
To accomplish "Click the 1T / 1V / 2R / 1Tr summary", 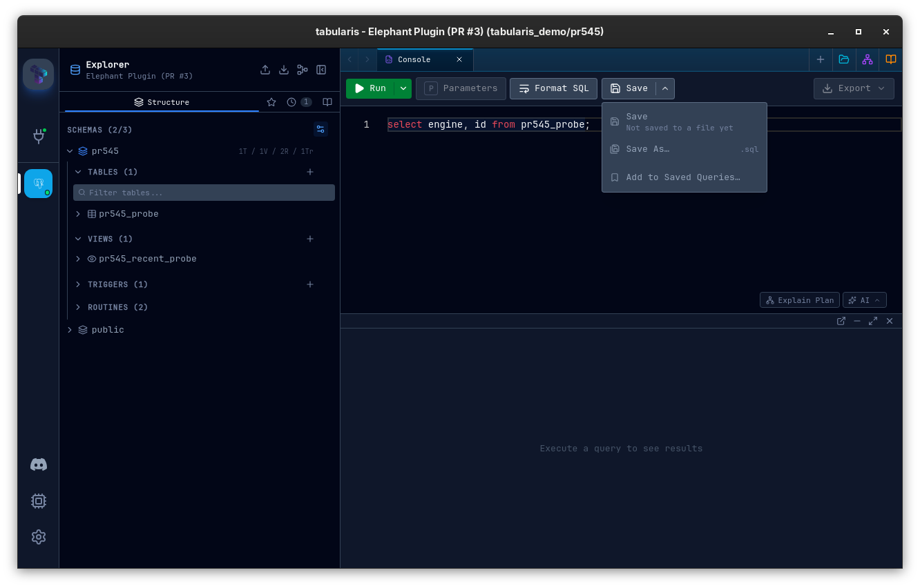I will pyautogui.click(x=276, y=151).
